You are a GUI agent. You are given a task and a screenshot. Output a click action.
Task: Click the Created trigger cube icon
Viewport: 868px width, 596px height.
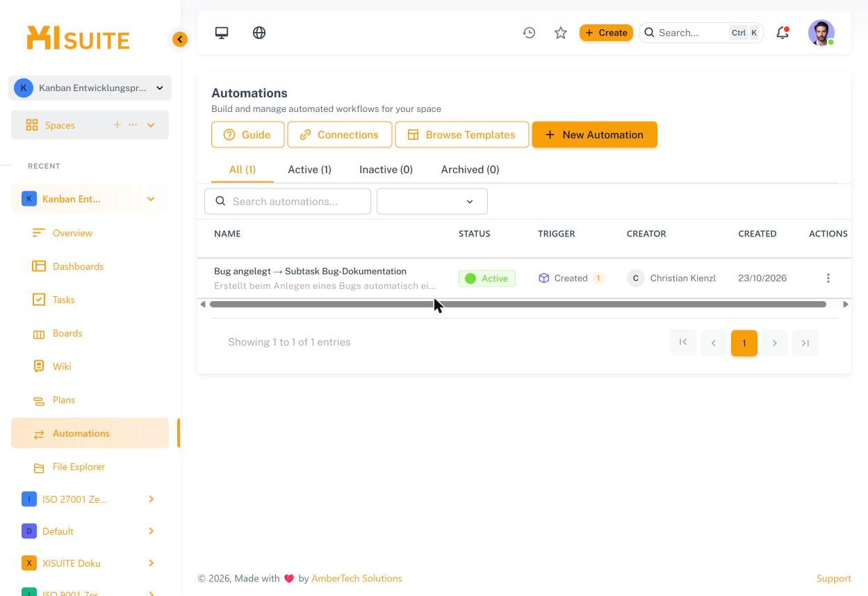coord(543,278)
